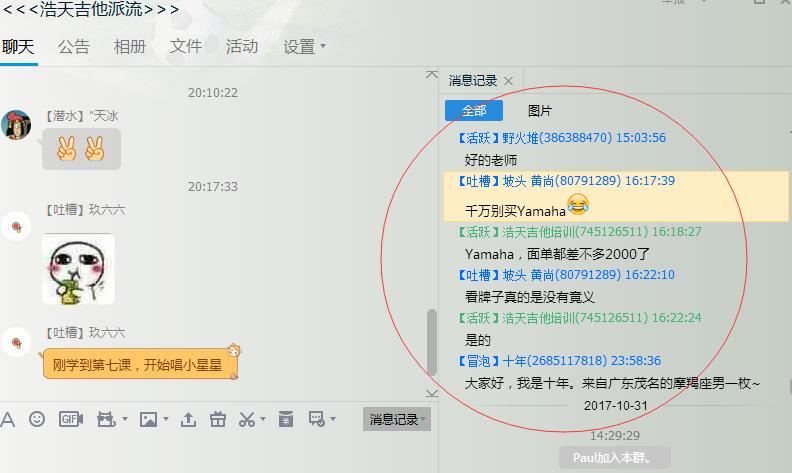The image size is (792, 473).
Task: Click the chat area scrollbar thumb
Action: pos(431,342)
